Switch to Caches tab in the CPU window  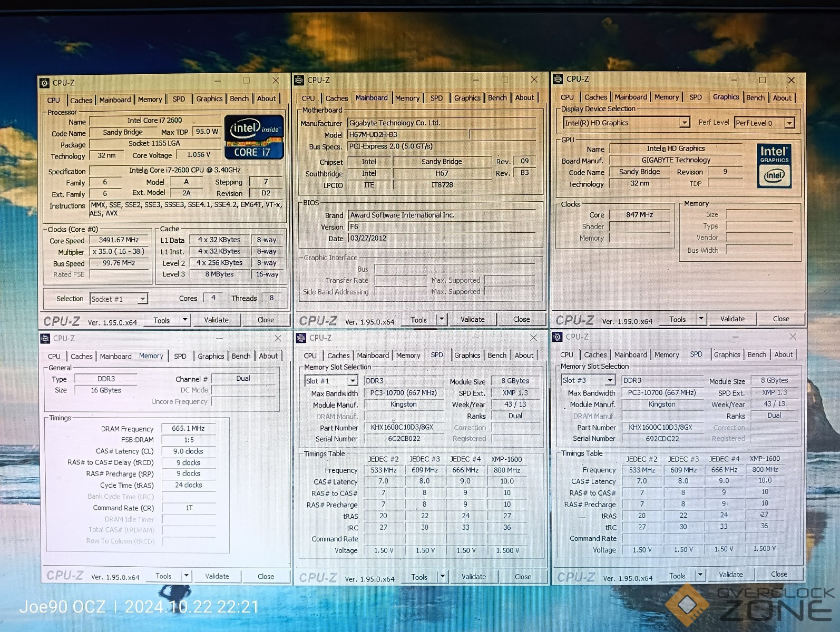coord(81,100)
